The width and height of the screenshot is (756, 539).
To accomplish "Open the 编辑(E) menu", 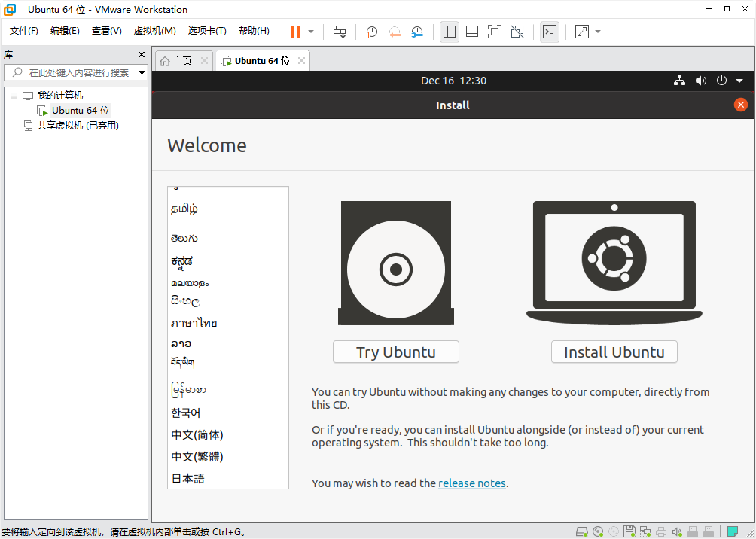I will 65,31.
